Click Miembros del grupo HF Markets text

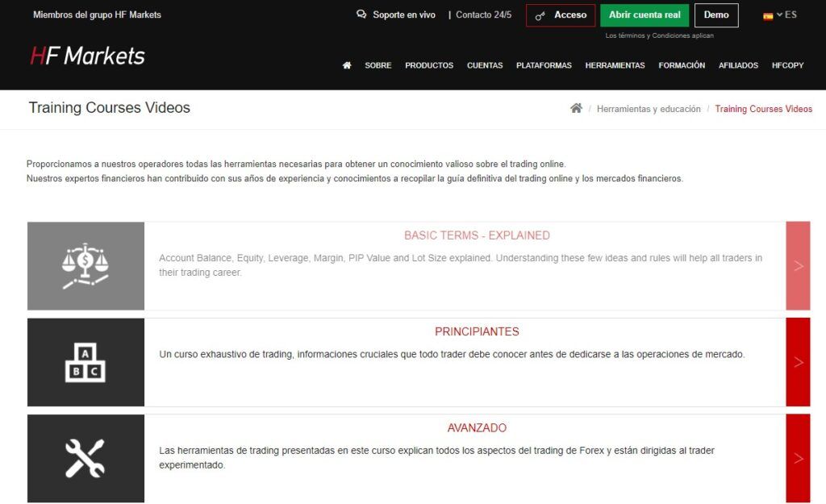point(97,15)
